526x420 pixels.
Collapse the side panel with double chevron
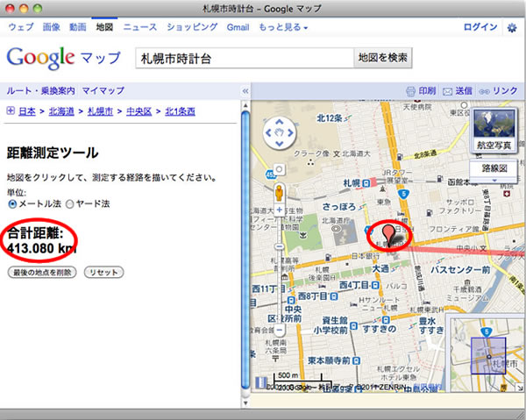click(245, 91)
